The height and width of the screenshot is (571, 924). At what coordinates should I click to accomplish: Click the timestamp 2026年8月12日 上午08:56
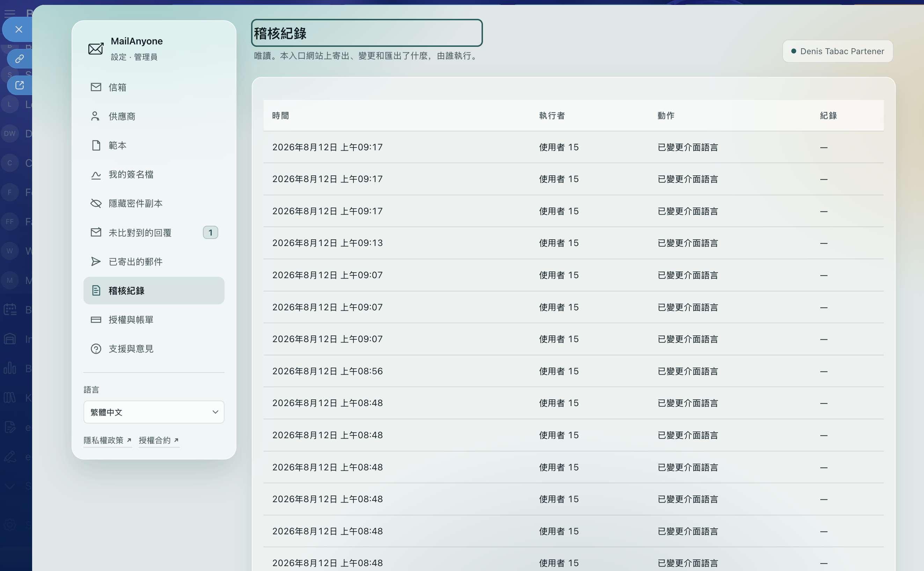click(328, 371)
